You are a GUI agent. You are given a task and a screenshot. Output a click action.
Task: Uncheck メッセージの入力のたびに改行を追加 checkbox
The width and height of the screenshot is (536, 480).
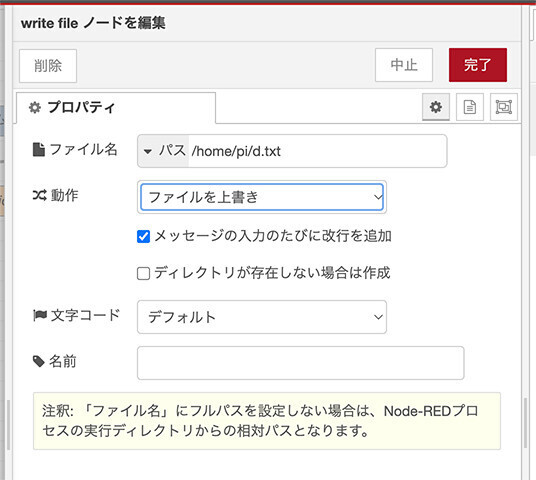tap(143, 236)
